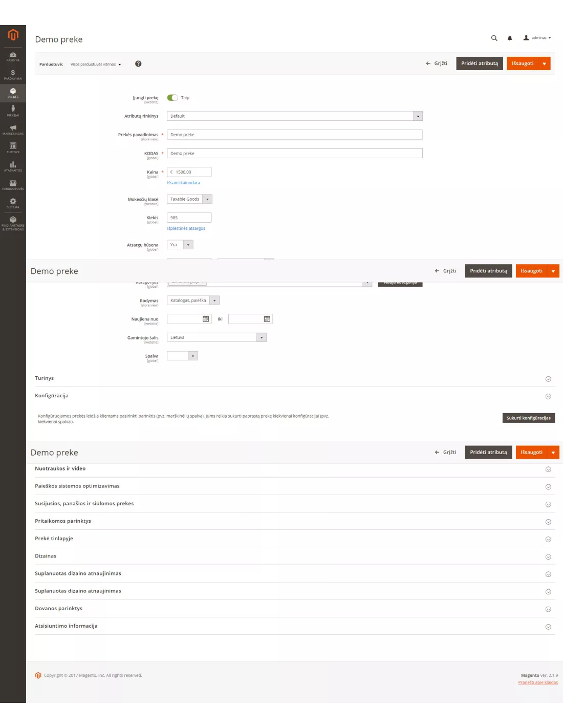563x728 pixels.
Task: Click the Kiekis quantity field
Action: click(189, 218)
